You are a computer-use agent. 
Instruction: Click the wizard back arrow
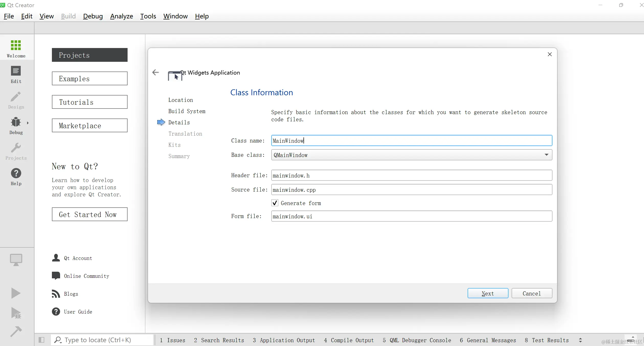pos(155,73)
